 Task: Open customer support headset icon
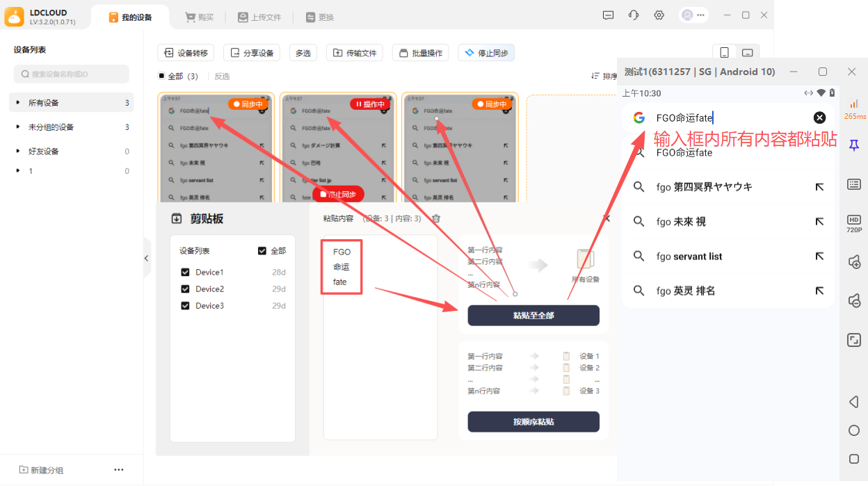pyautogui.click(x=633, y=16)
